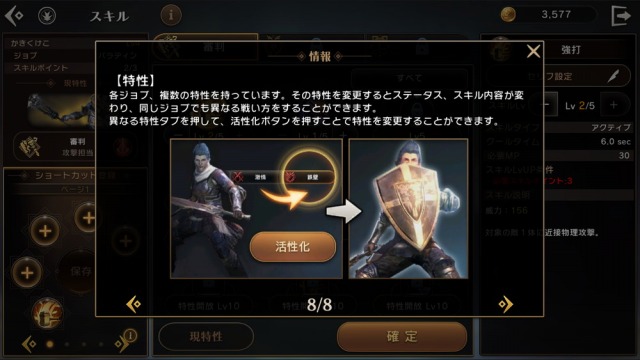Add skill to top empty shortcut slot
The width and height of the screenshot is (640, 360).
tap(88, 217)
